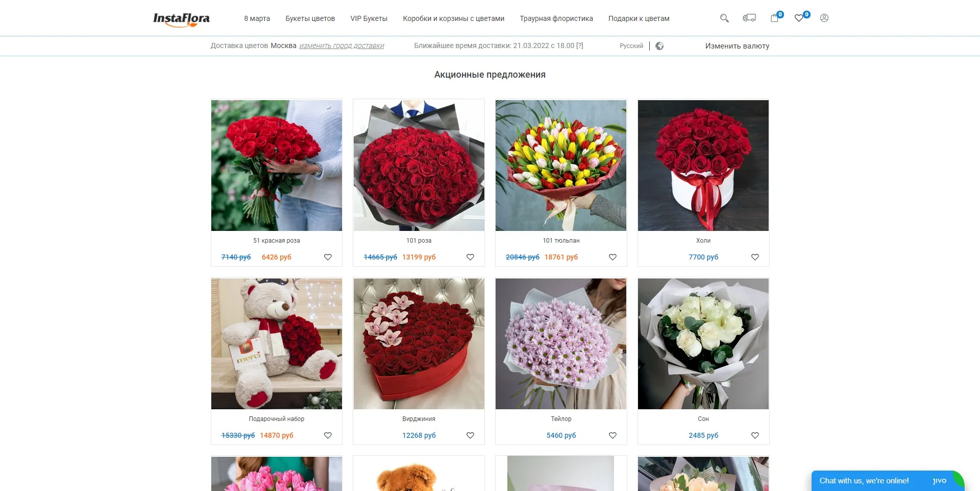Open the Холи product title
This screenshot has width=980, height=491.
703,241
